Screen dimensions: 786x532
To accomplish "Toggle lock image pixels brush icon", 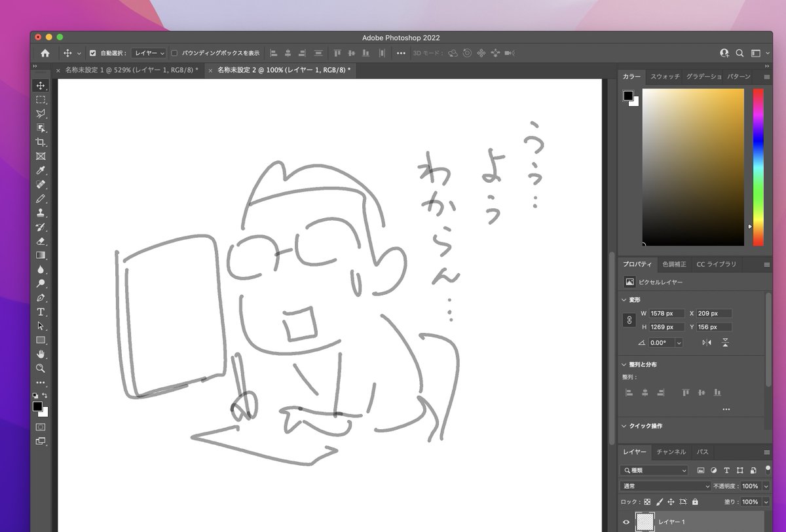I will (x=660, y=502).
